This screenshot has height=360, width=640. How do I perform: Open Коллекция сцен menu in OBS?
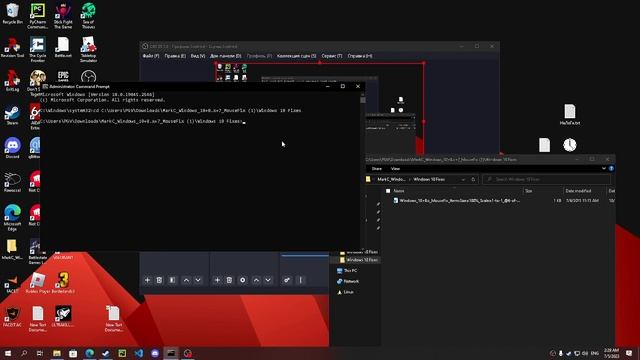point(296,56)
